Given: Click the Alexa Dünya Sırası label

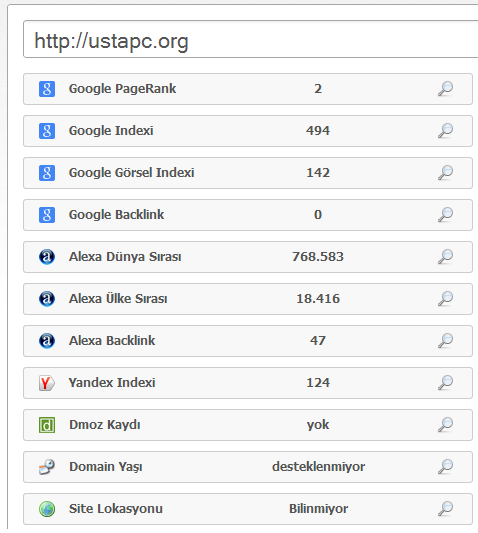Looking at the screenshot, I should point(125,257).
